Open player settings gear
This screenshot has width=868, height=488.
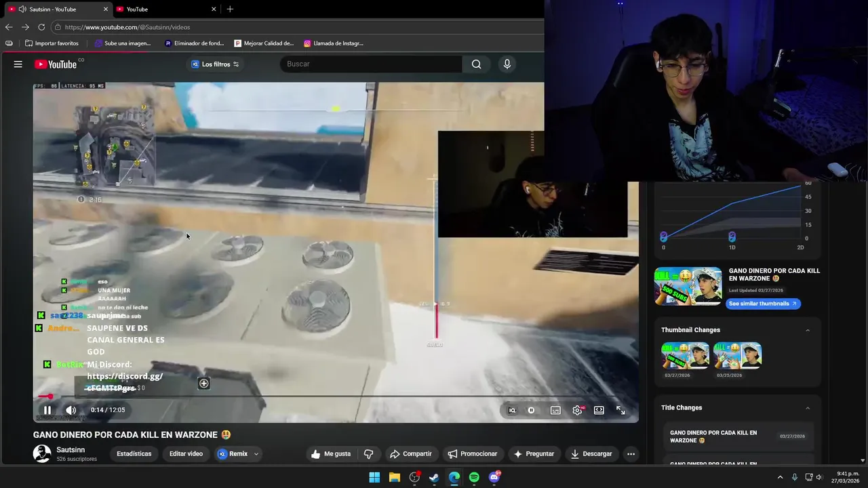click(577, 410)
